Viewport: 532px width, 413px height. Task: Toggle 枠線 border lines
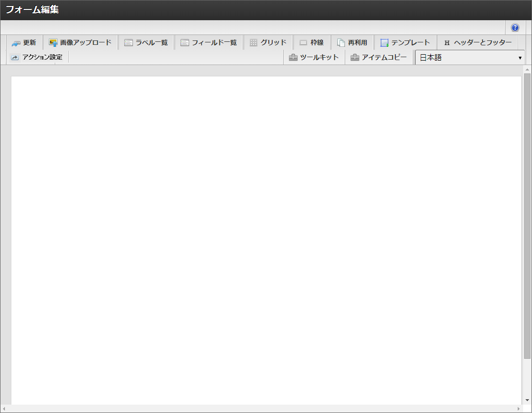311,43
